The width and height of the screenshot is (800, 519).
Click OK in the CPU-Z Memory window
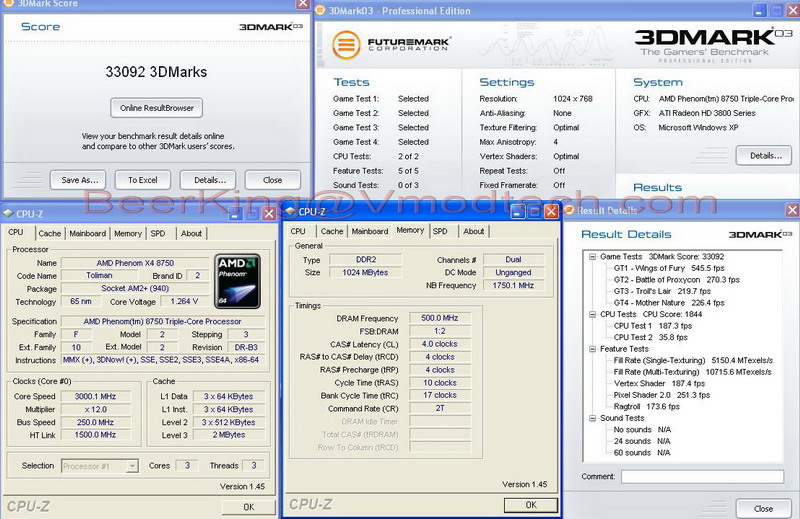pyautogui.click(x=531, y=505)
